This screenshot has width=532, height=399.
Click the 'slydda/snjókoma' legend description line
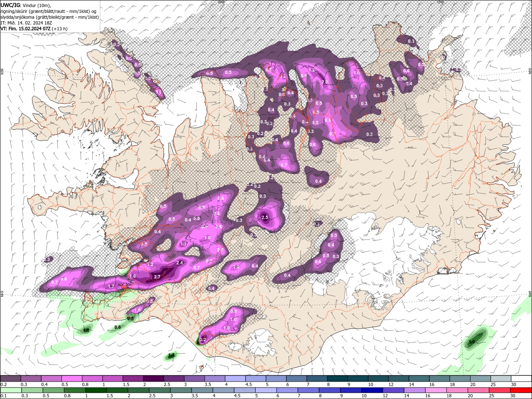pyautogui.click(x=49, y=17)
